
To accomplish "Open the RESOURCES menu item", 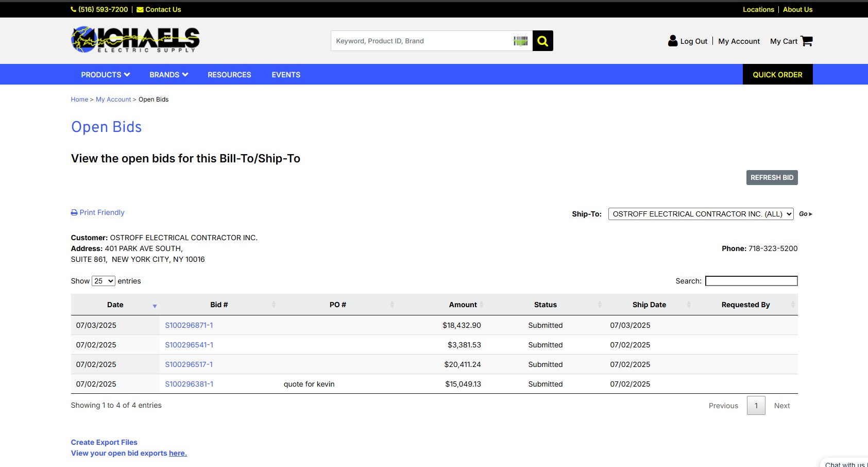I will [229, 75].
